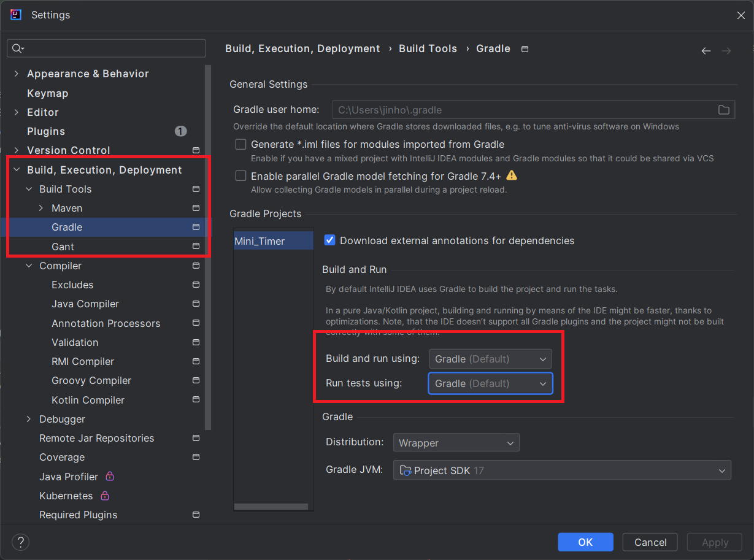
Task: Collapse the Build, Execution, Deployment section
Action: [x=17, y=170]
